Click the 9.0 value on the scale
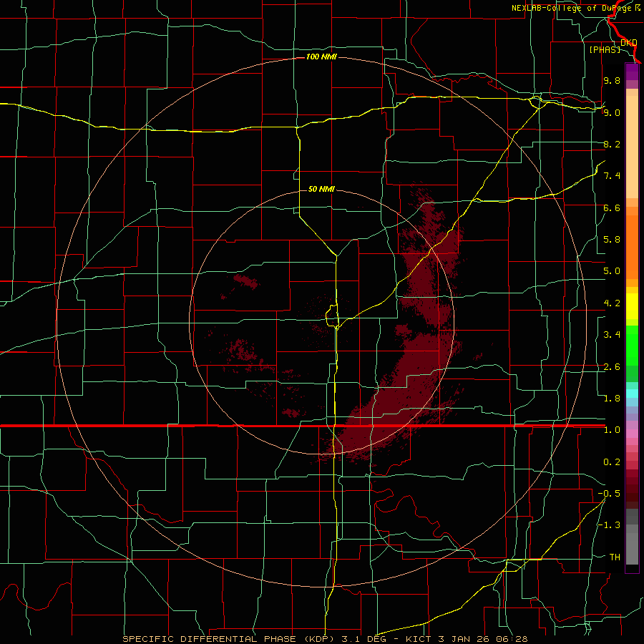644x644 pixels. pyautogui.click(x=612, y=112)
